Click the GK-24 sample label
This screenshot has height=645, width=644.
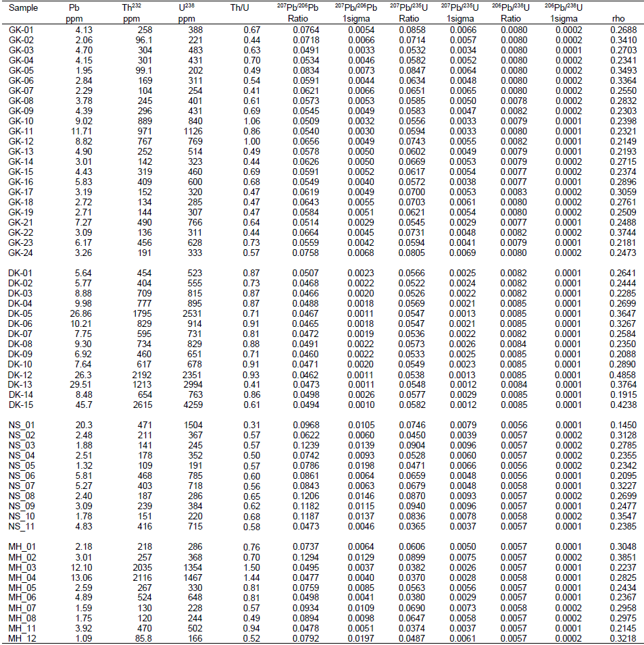click(20, 253)
